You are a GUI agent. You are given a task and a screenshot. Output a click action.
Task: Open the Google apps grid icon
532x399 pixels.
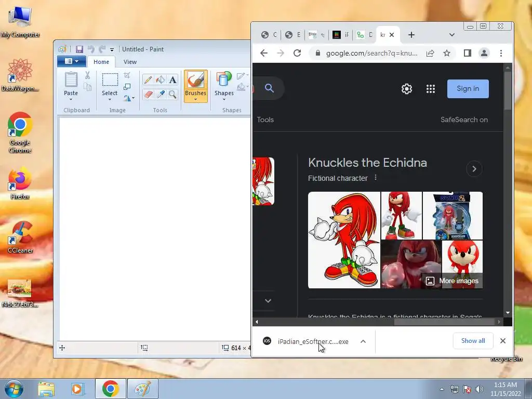tap(431, 89)
